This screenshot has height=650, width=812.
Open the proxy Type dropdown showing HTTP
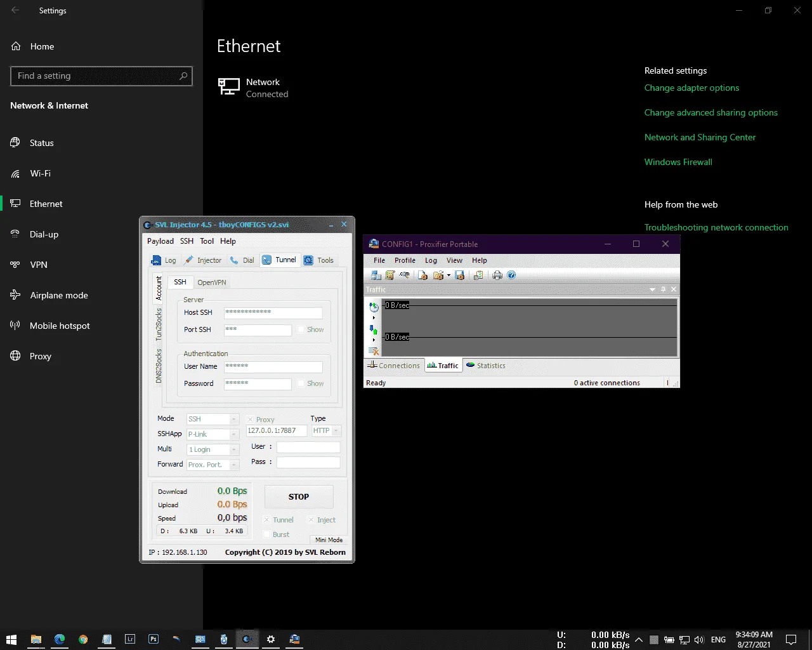(326, 430)
